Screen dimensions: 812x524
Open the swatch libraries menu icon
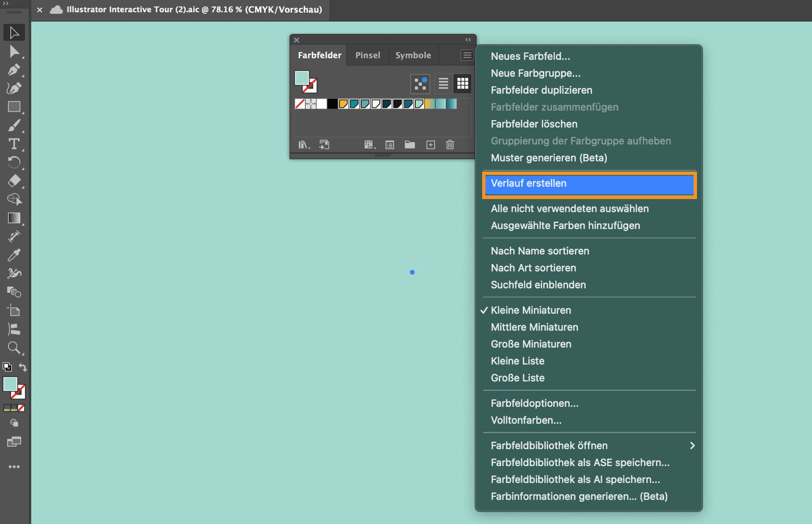(303, 145)
